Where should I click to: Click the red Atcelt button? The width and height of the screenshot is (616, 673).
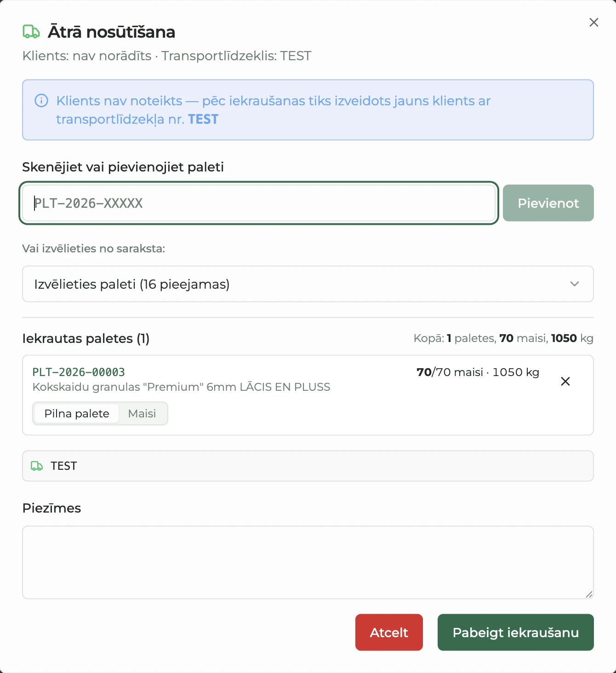389,633
